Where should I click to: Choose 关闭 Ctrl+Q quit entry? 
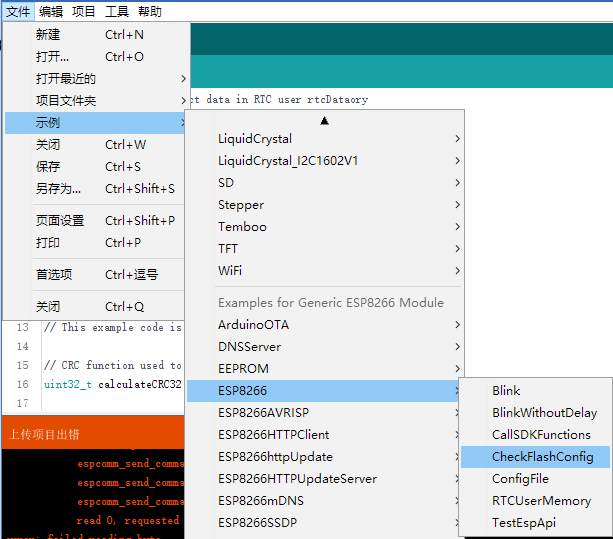[x=95, y=306]
